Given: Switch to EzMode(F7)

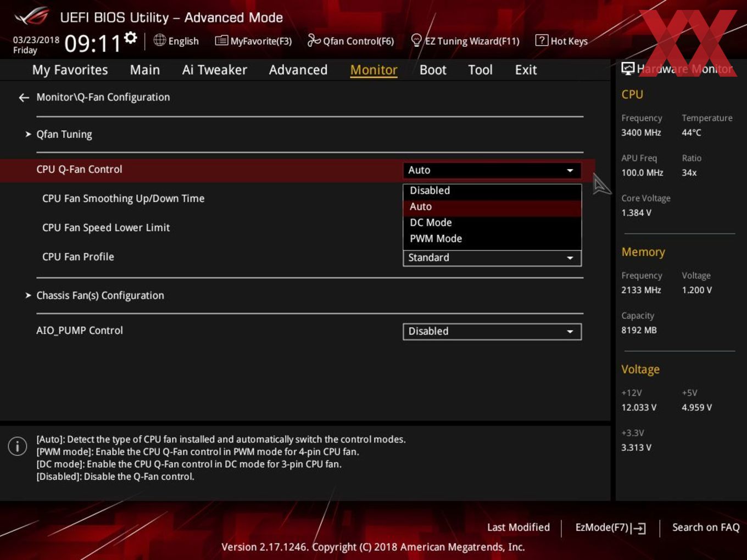Looking at the screenshot, I should 610,528.
